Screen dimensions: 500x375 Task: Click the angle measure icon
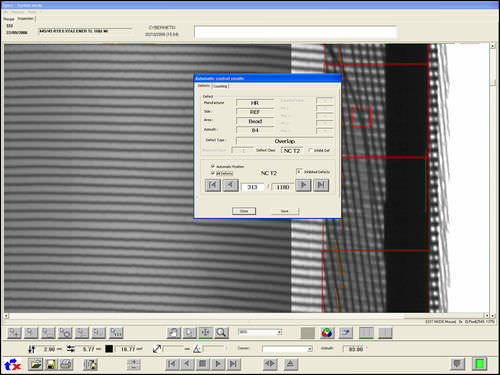coord(197,349)
